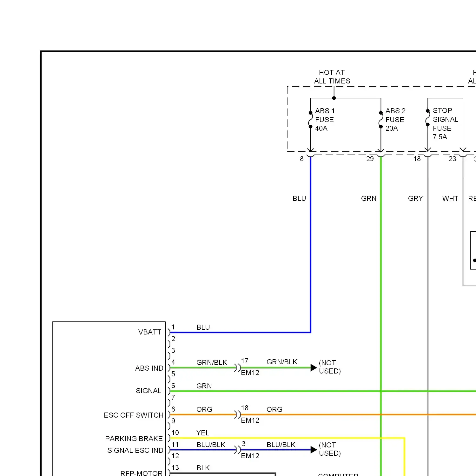
Task: Click the STOP SIGNAL FUSE 7.5A label
Action: [446, 124]
